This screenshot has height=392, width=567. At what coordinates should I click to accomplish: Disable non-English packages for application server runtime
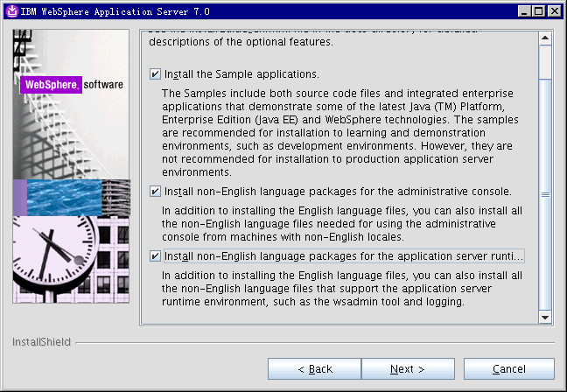tap(156, 256)
